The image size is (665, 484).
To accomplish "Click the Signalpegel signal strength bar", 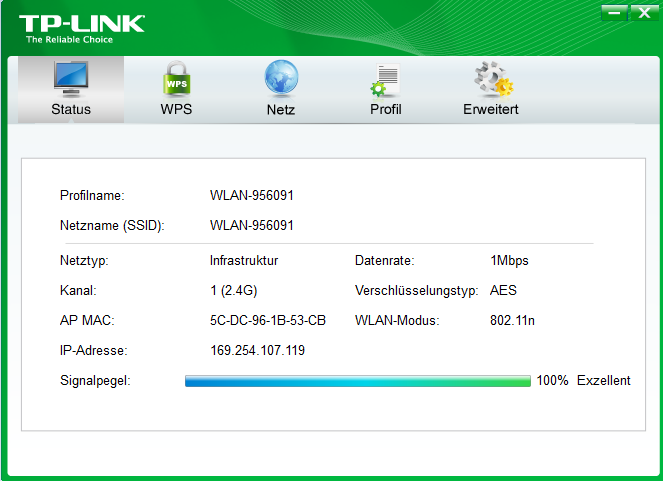I will click(x=358, y=381).
